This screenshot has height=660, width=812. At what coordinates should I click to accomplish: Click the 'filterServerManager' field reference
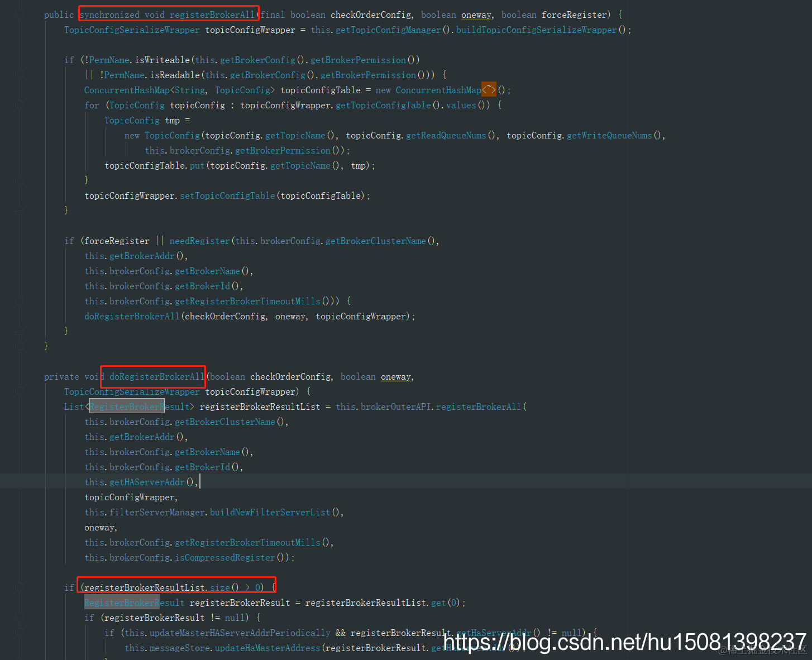pos(157,513)
